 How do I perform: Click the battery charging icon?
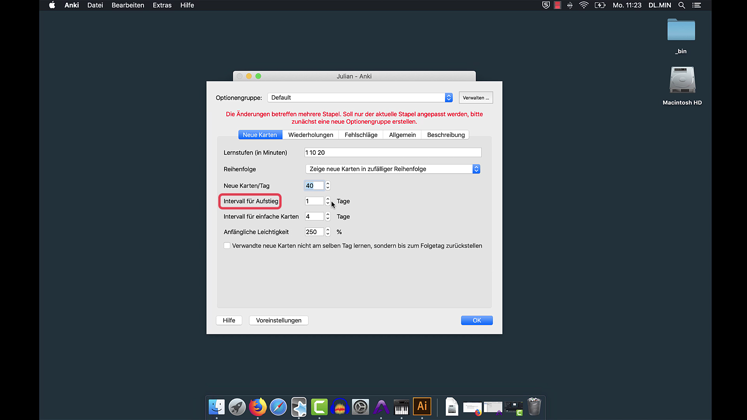pos(600,5)
